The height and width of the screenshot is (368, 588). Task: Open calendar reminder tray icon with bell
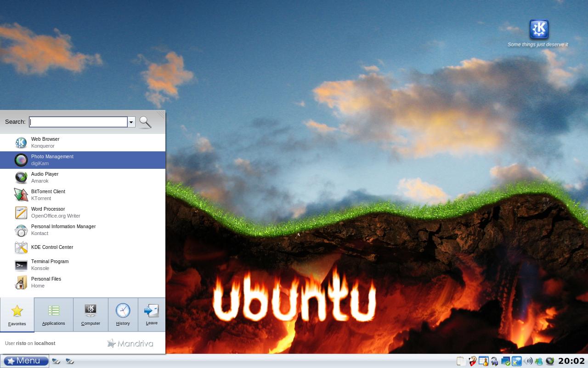click(483, 362)
